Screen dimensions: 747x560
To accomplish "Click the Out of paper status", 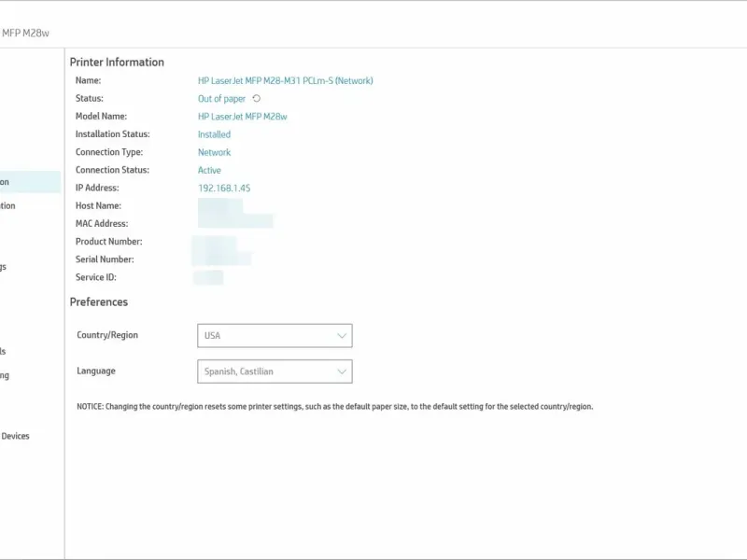I will 221,99.
